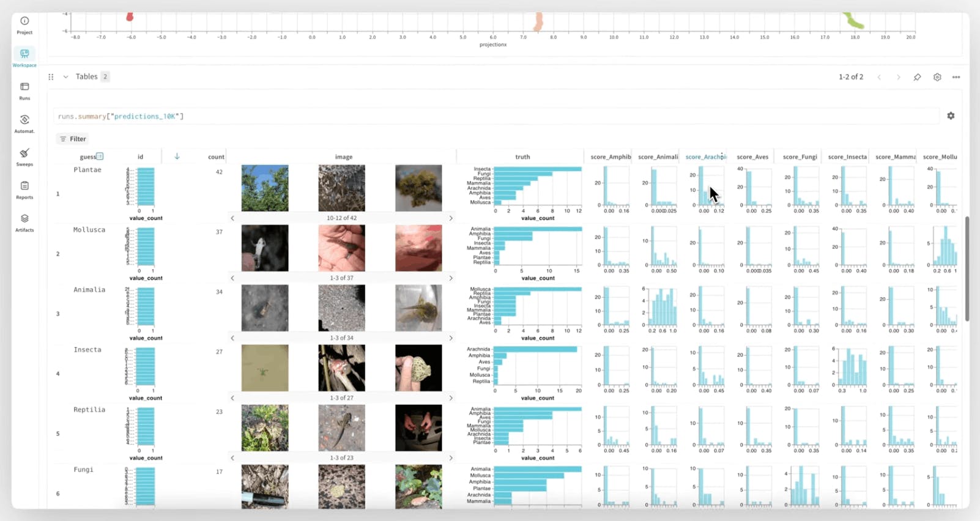The height and width of the screenshot is (521, 980).
Task: Click the "1-2 of 2" panel count
Action: coord(851,77)
